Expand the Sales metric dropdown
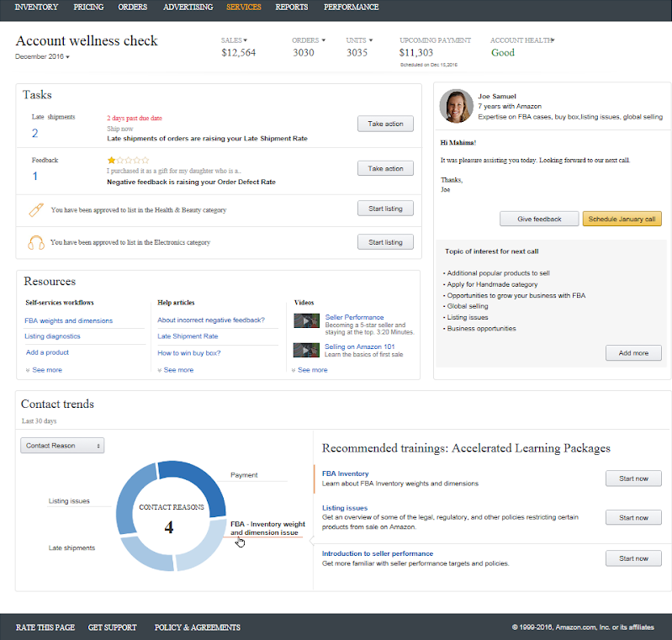The width and height of the screenshot is (672, 640). [x=234, y=40]
